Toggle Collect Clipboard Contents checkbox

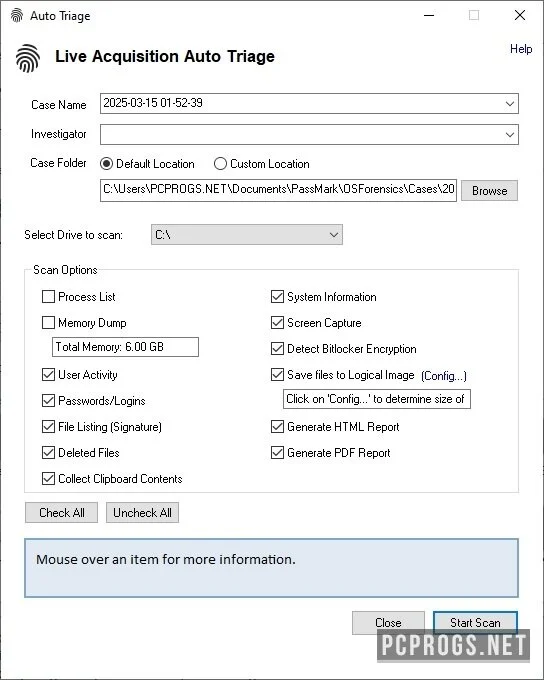tap(48, 479)
